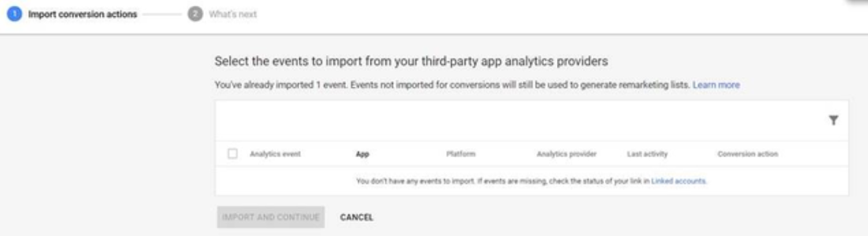Image resolution: width=868 pixels, height=236 pixels.
Task: Sort the table by App column
Action: [362, 155]
